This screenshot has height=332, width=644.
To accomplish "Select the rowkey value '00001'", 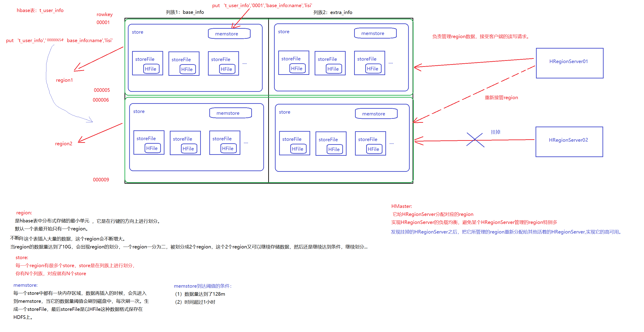I will pos(103,23).
